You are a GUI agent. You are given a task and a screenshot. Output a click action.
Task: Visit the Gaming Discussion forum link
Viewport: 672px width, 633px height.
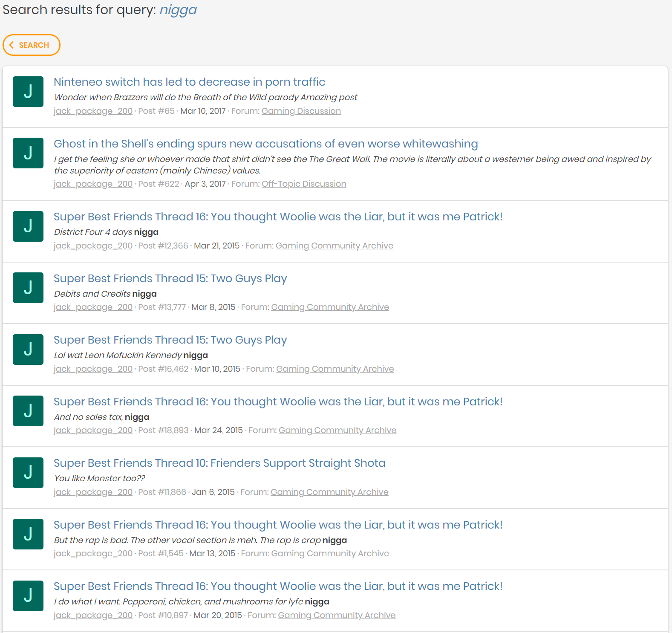tap(301, 111)
